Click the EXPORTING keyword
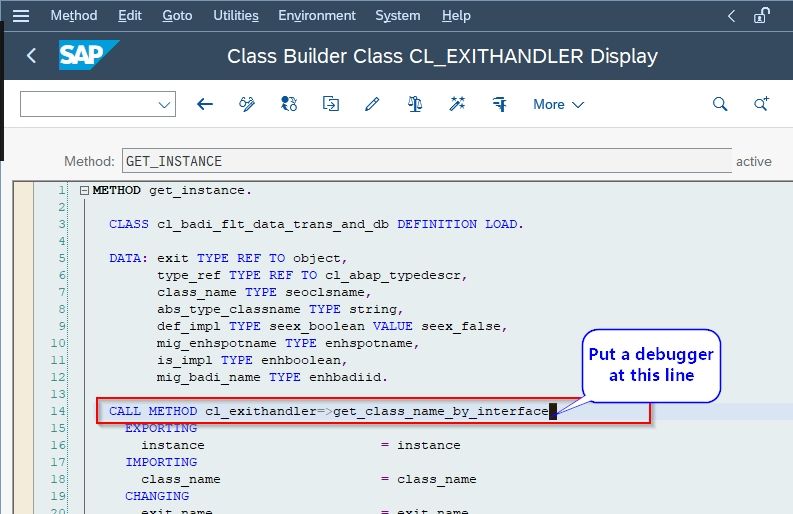Image resolution: width=793 pixels, height=514 pixels. 161,428
